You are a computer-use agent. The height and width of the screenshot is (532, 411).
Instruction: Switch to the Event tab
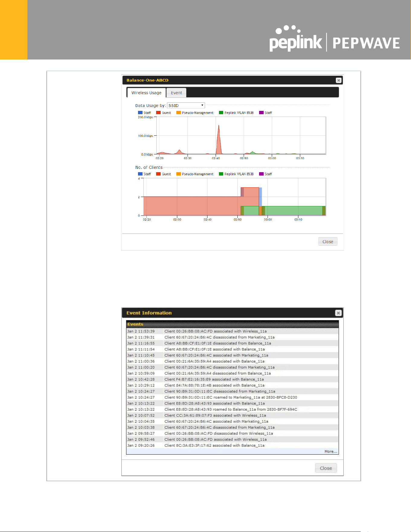pos(176,93)
